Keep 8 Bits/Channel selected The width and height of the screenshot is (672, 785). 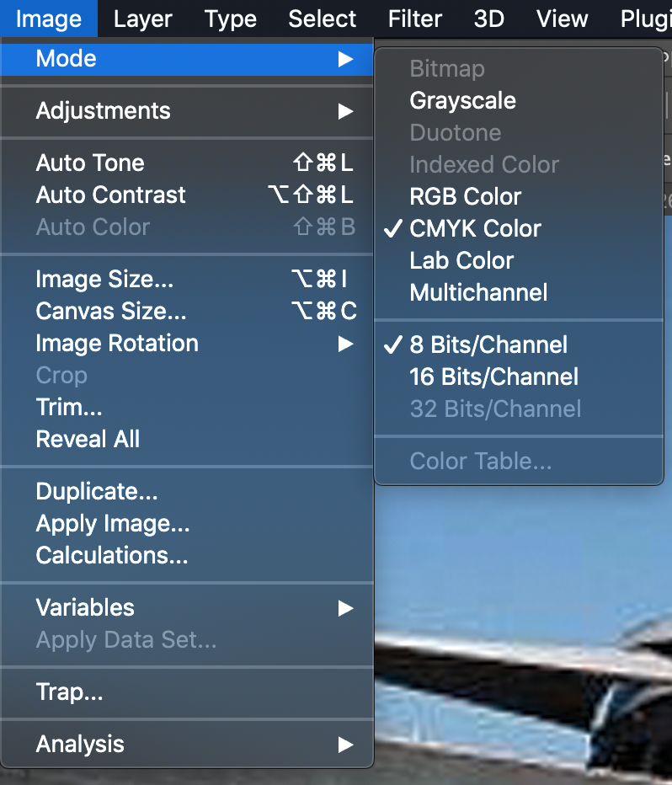click(488, 344)
